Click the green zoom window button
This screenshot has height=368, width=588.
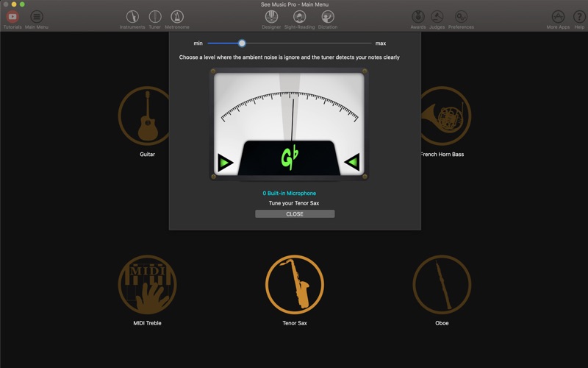click(x=22, y=4)
